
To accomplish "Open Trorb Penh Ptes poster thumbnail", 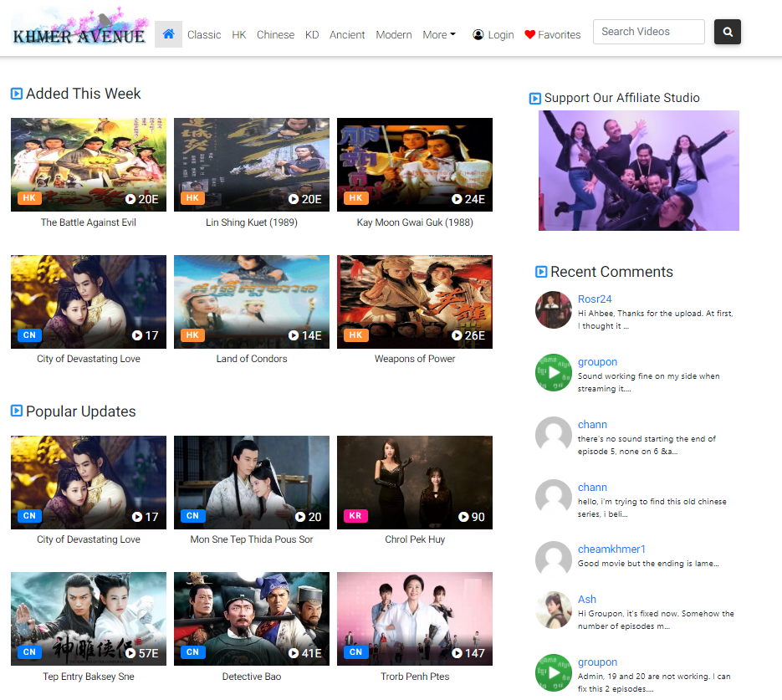I will click(x=415, y=619).
